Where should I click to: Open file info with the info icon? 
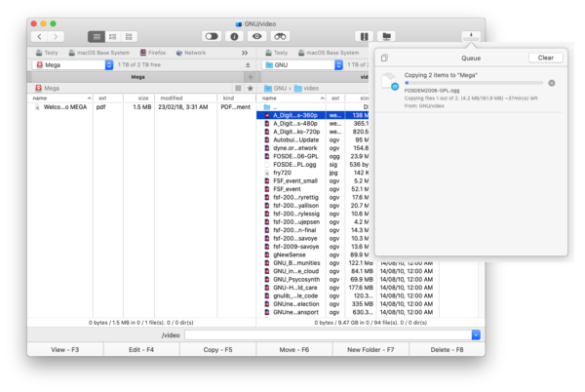[234, 36]
